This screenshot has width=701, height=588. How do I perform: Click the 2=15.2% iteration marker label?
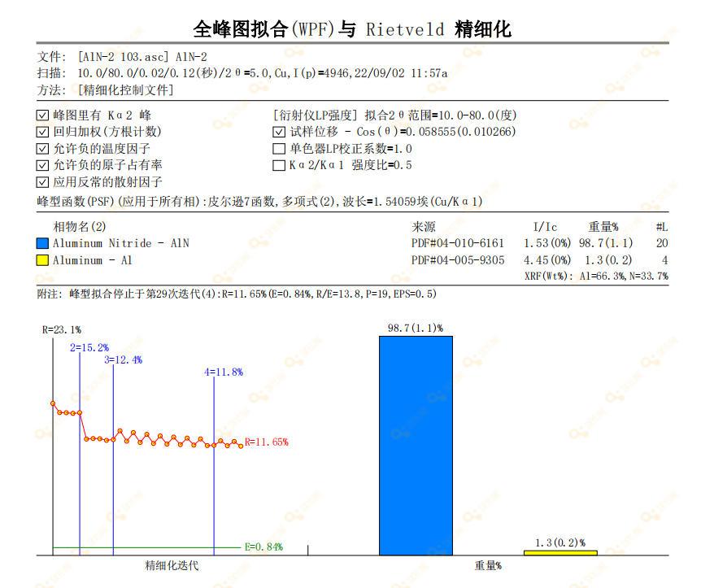89,347
